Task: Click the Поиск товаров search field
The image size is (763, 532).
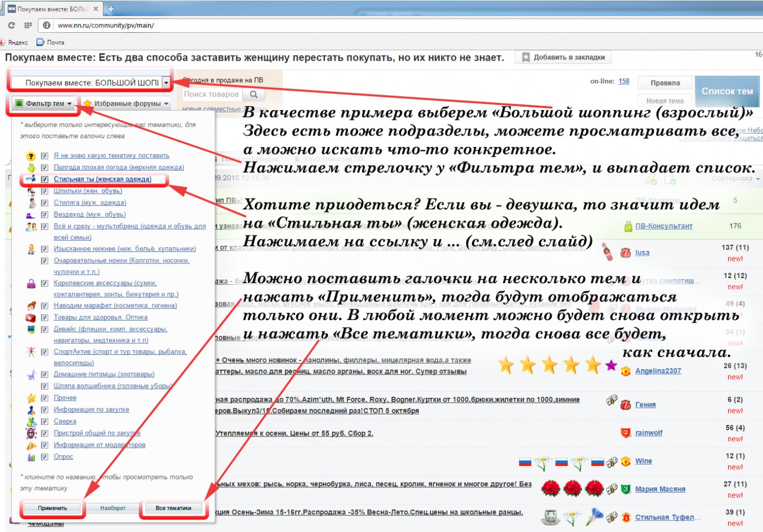Action: [x=213, y=94]
